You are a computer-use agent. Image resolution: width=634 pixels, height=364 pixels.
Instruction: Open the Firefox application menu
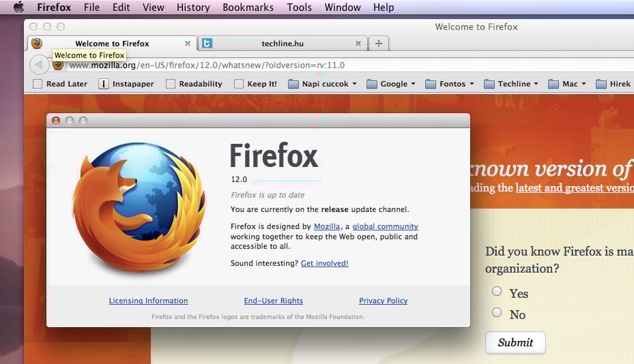pyautogui.click(x=54, y=7)
